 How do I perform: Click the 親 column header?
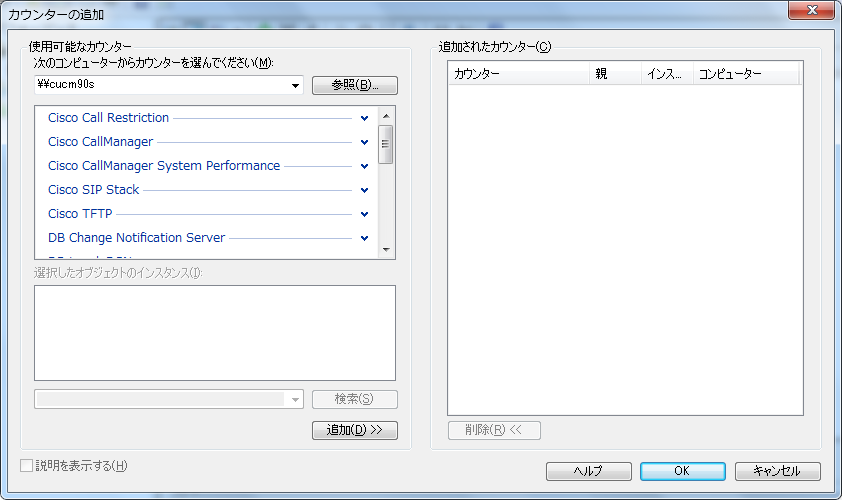pyautogui.click(x=615, y=74)
